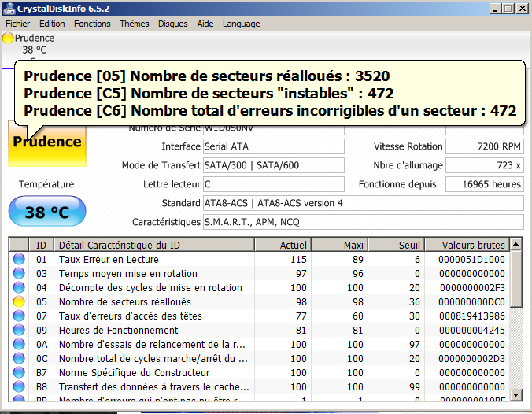The width and height of the screenshot is (532, 414).
Task: Click the 38 °C text under Prudence disk tab
Action: 35,50
